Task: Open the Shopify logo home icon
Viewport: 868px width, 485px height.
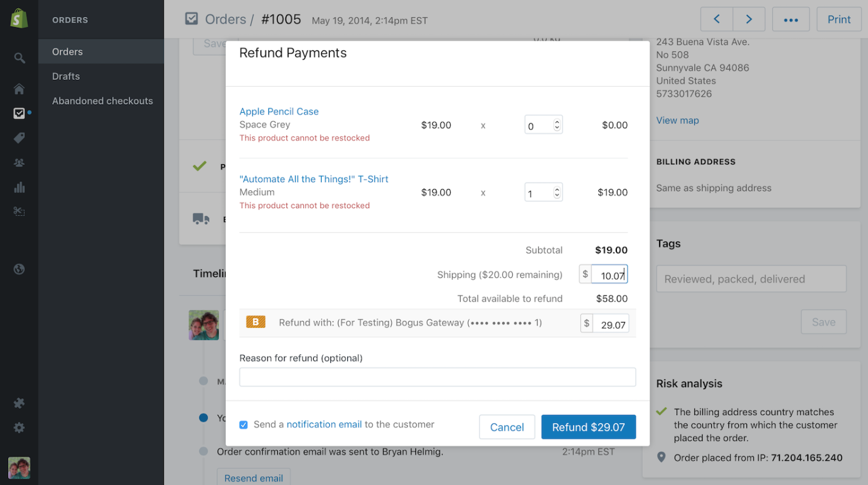Action: 19,18
